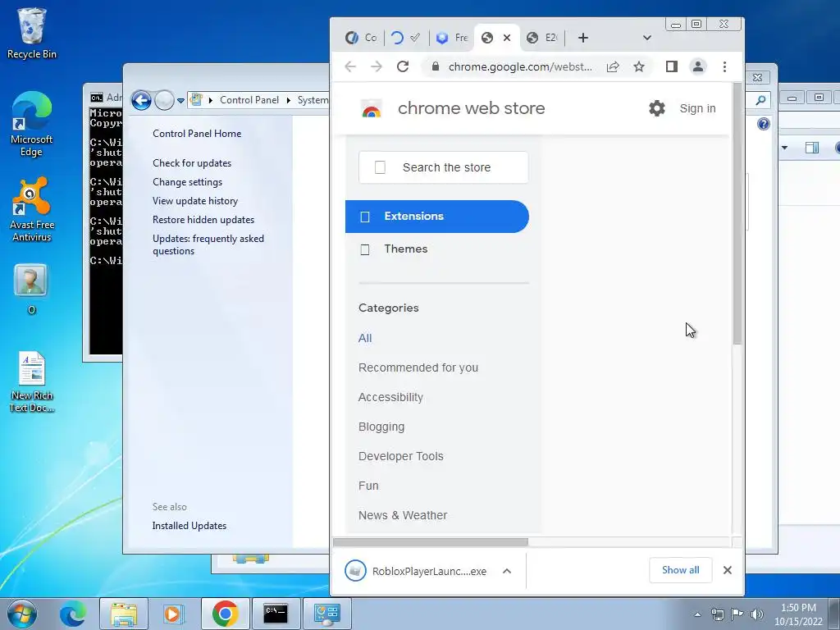
Task: Open Chrome profile avatar icon
Action: [x=698, y=66]
